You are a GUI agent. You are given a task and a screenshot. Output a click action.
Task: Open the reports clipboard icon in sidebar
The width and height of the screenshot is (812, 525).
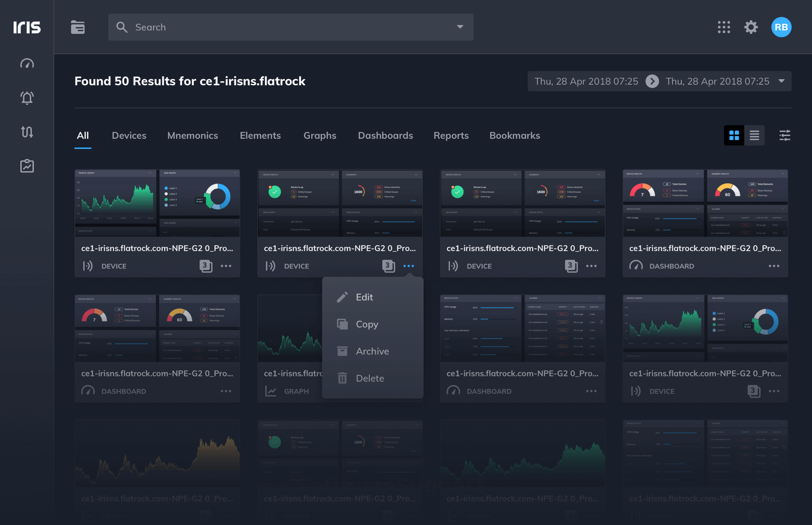[x=27, y=166]
